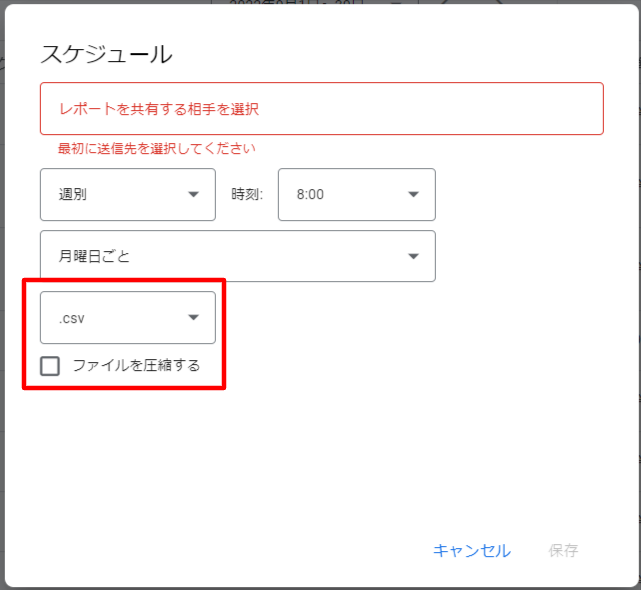
Task: Click the ファイルを圧縮する label text
Action: pyautogui.click(x=136, y=366)
